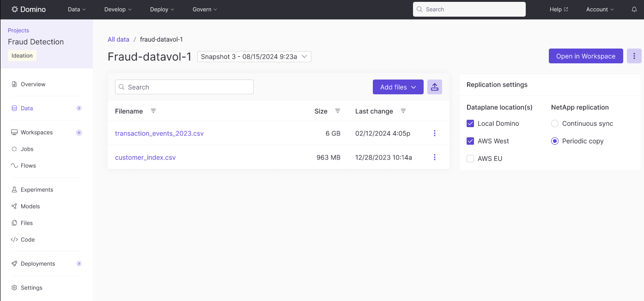Open Help in the top bar
The width and height of the screenshot is (644, 301).
pyautogui.click(x=559, y=9)
